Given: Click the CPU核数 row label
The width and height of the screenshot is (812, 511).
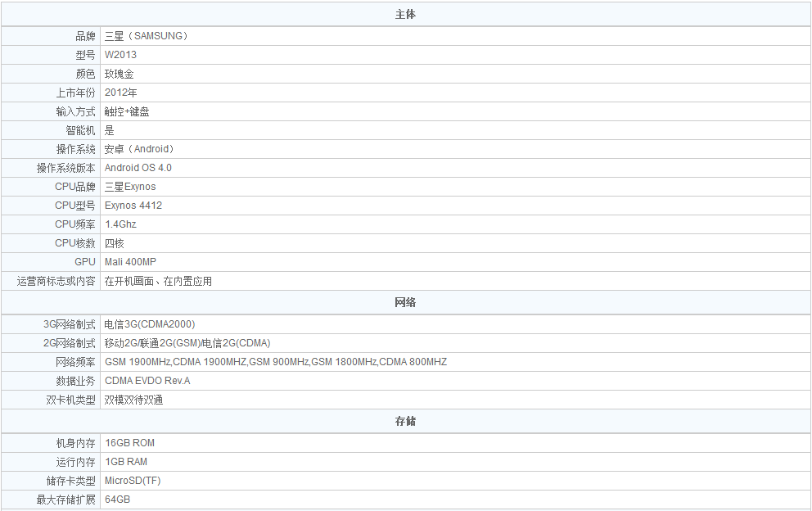Looking at the screenshot, I should tap(75, 243).
